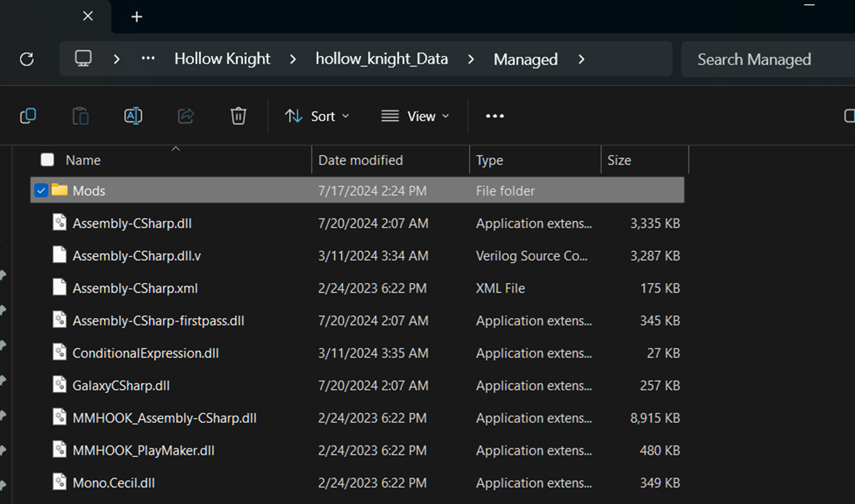Click the 27 KB size cell
Image resolution: width=855 pixels, height=504 pixels.
(x=663, y=353)
